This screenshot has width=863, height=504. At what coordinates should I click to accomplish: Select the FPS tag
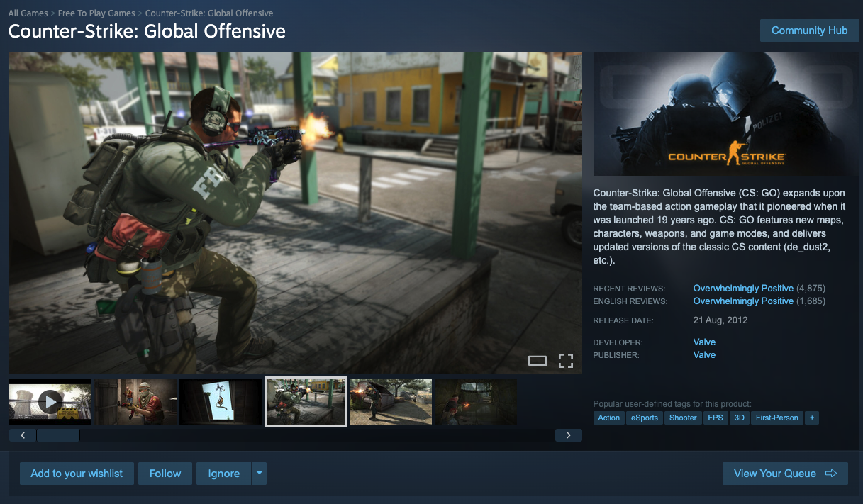tap(716, 418)
